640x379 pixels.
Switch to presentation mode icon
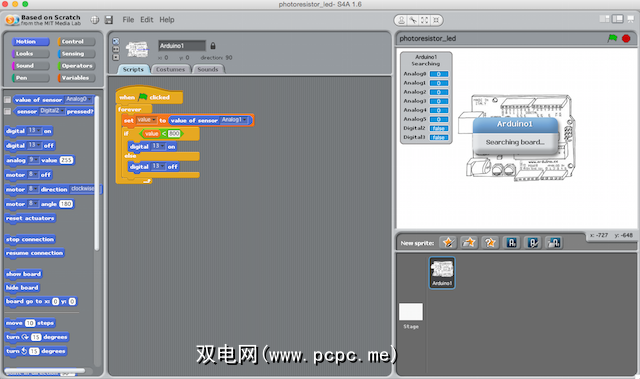point(631,19)
